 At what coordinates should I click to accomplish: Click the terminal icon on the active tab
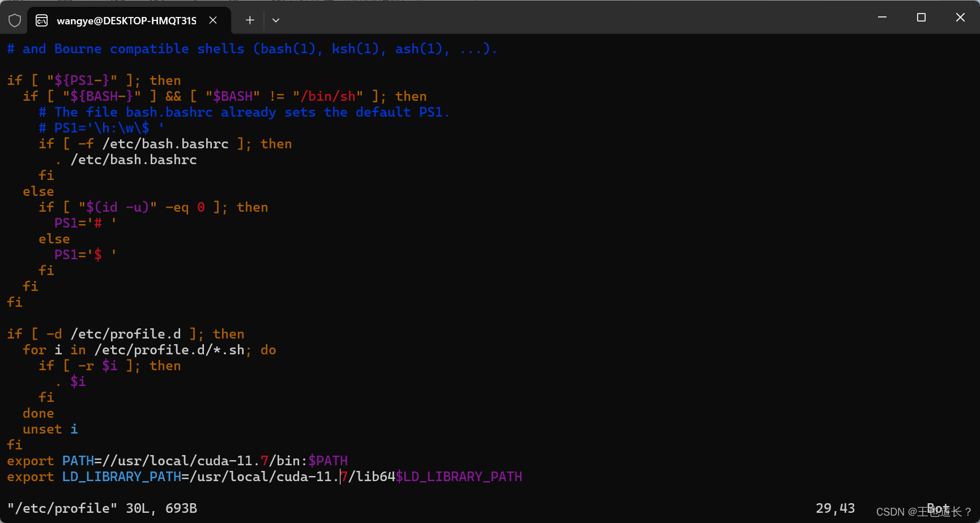(x=41, y=20)
